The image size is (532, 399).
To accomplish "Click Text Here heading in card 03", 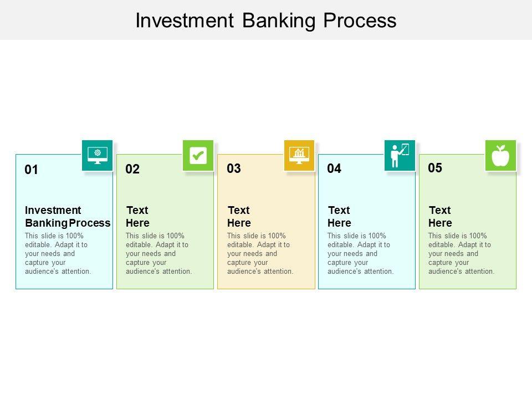I will (x=239, y=217).
